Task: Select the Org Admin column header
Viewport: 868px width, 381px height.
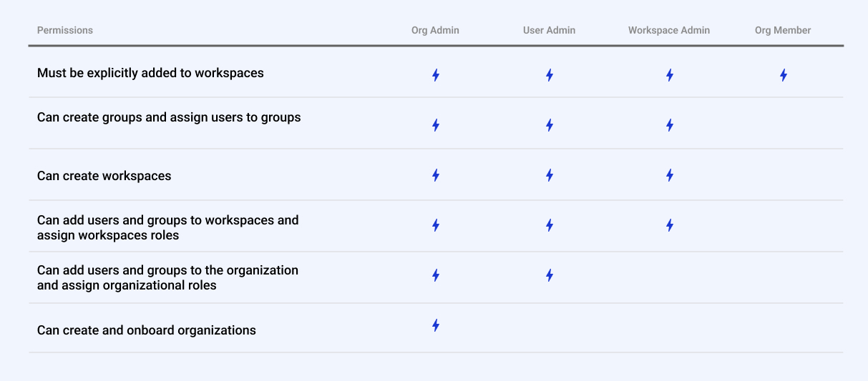Action: coord(435,30)
